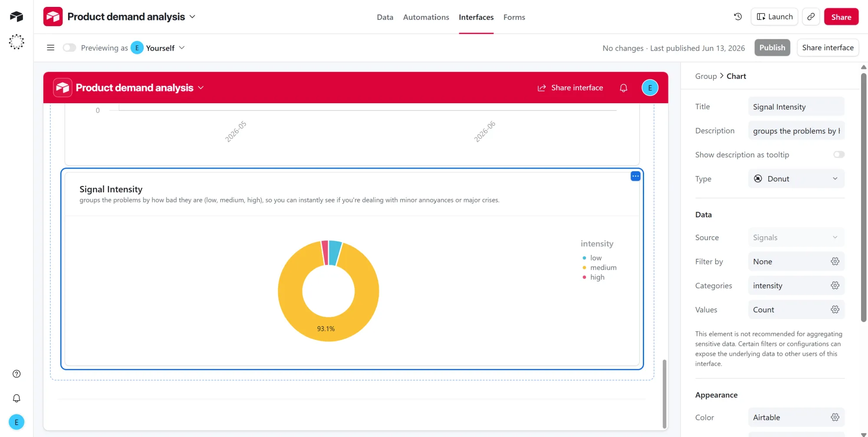
Task: Open Filter by settings gear
Action: coord(835,261)
